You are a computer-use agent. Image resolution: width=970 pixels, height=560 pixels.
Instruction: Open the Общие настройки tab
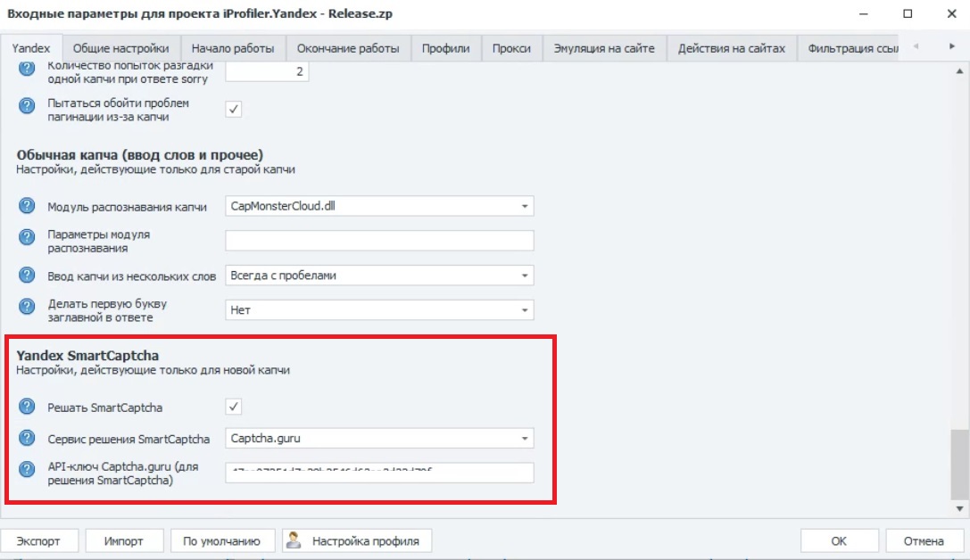pyautogui.click(x=120, y=48)
